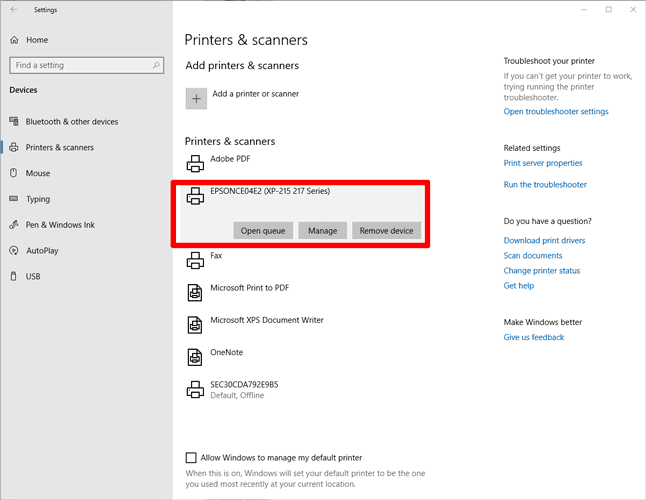
Task: Select 'Adobe PDF' printer name
Action: (x=230, y=159)
